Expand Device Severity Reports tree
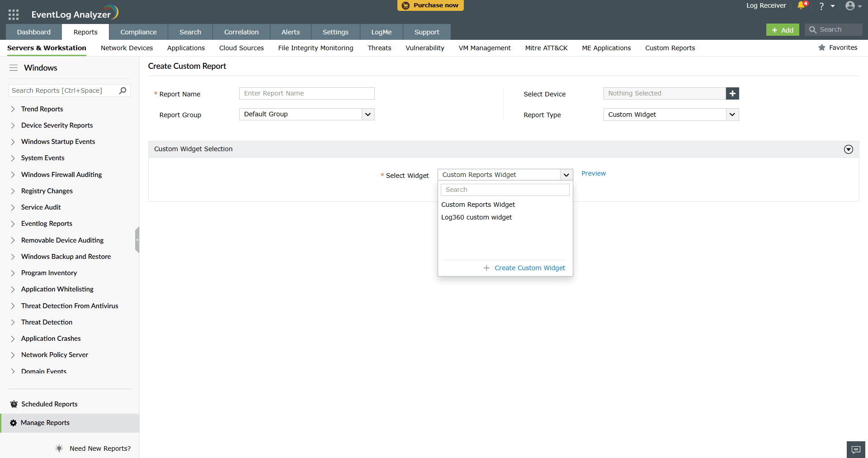The image size is (868, 458). (13, 125)
